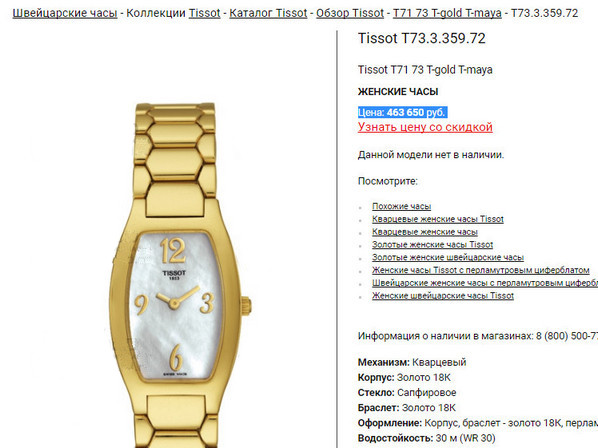Select the Кварцевые женские часы link
Image resolution: width=598 pixels, height=448 pixels.
[x=425, y=232]
